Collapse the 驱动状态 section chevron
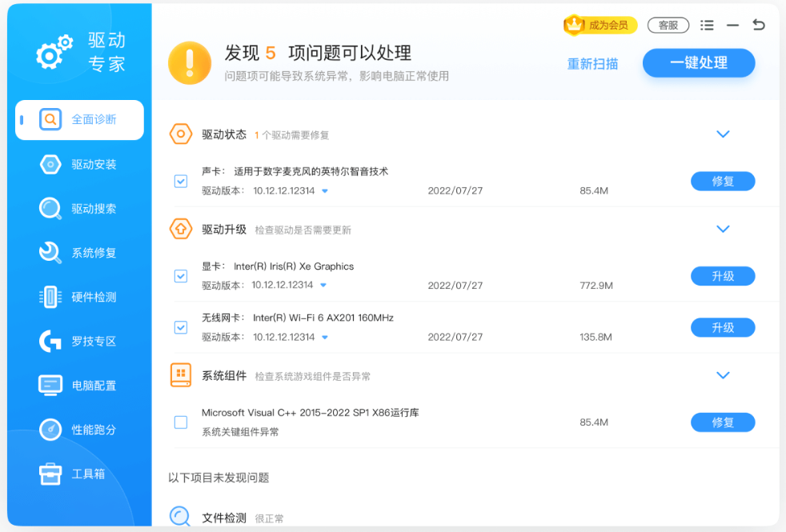Viewport: 786px width, 532px height. (723, 134)
